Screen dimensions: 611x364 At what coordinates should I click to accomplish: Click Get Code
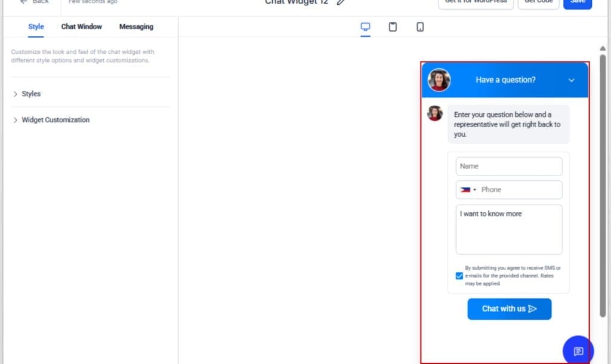coord(538,2)
